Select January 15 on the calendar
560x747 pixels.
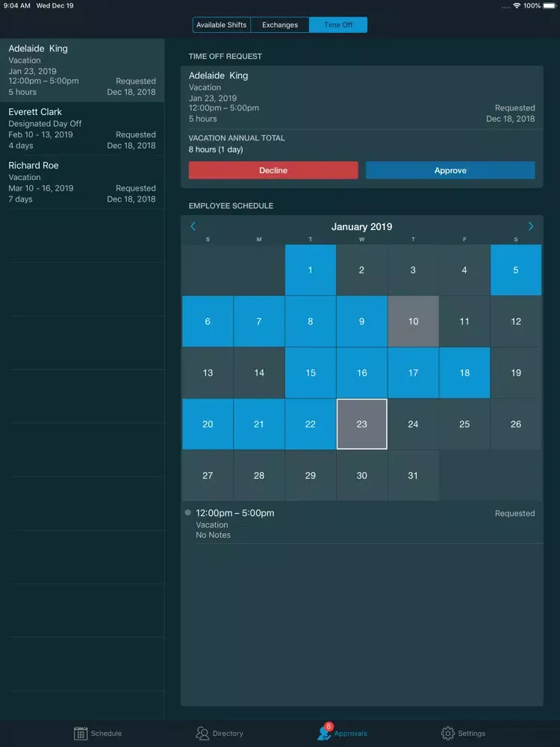click(311, 373)
